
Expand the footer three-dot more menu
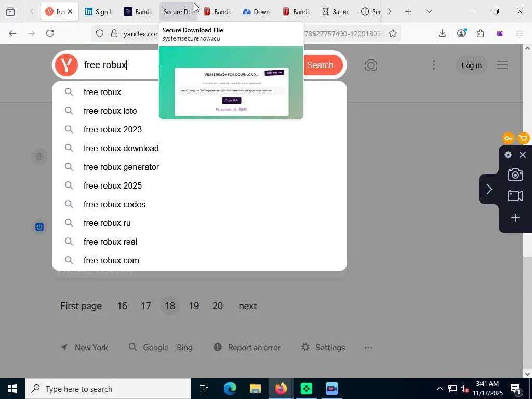pos(368,348)
